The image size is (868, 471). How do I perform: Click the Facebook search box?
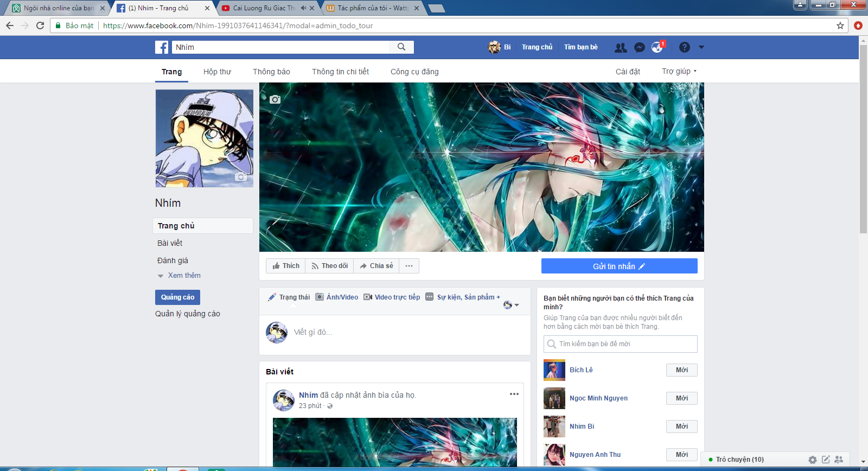281,47
